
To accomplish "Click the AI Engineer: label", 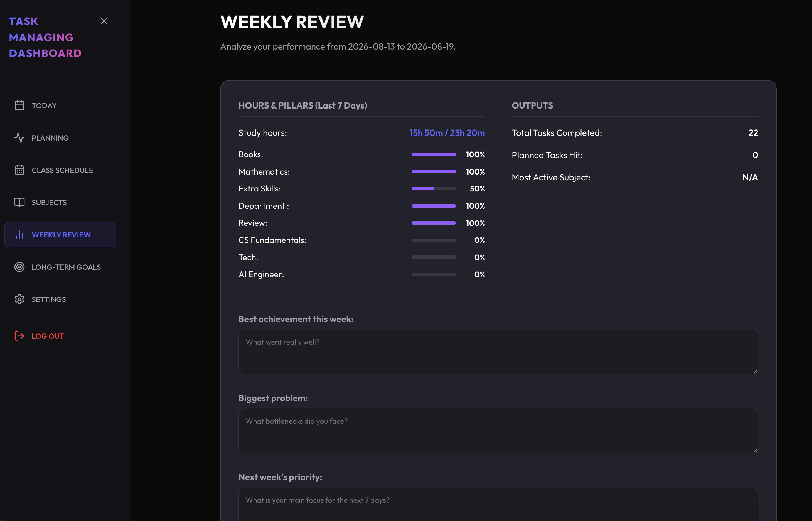I will [261, 274].
